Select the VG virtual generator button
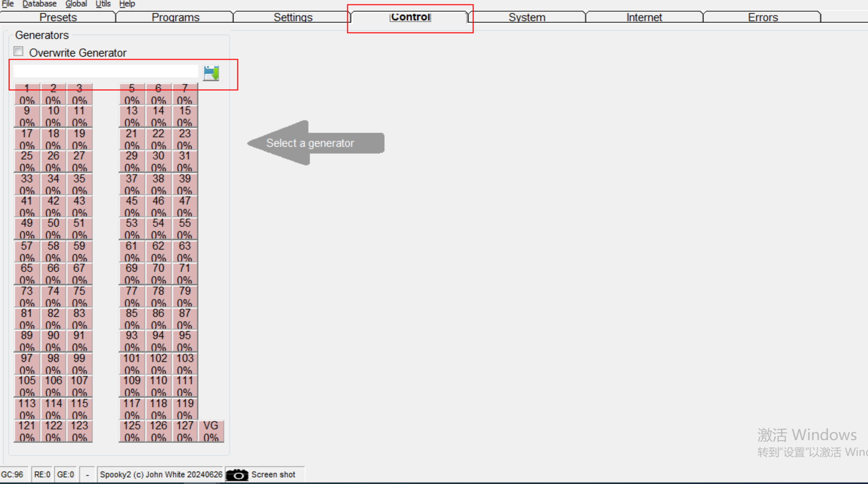The height and width of the screenshot is (484, 868). tap(211, 431)
